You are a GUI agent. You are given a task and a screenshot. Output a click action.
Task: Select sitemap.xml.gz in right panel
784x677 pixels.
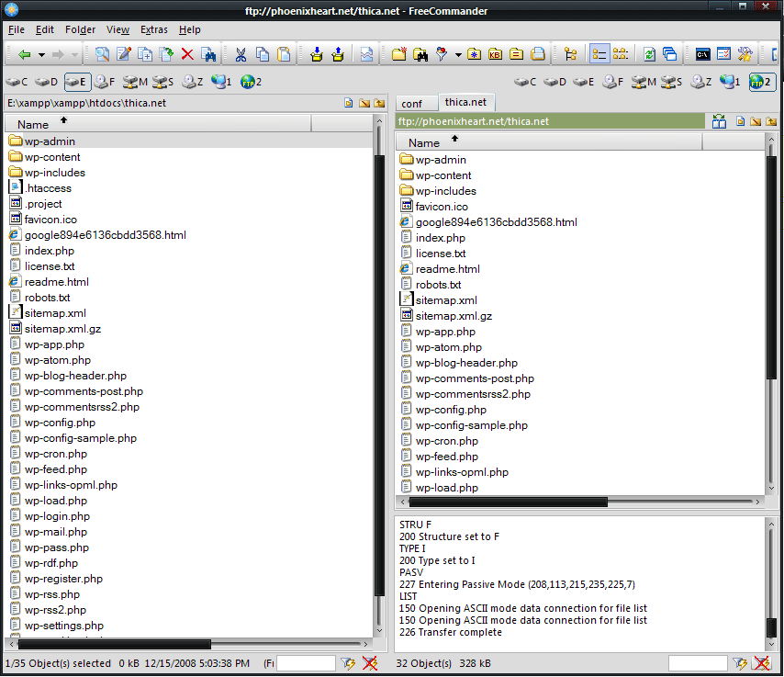click(454, 316)
